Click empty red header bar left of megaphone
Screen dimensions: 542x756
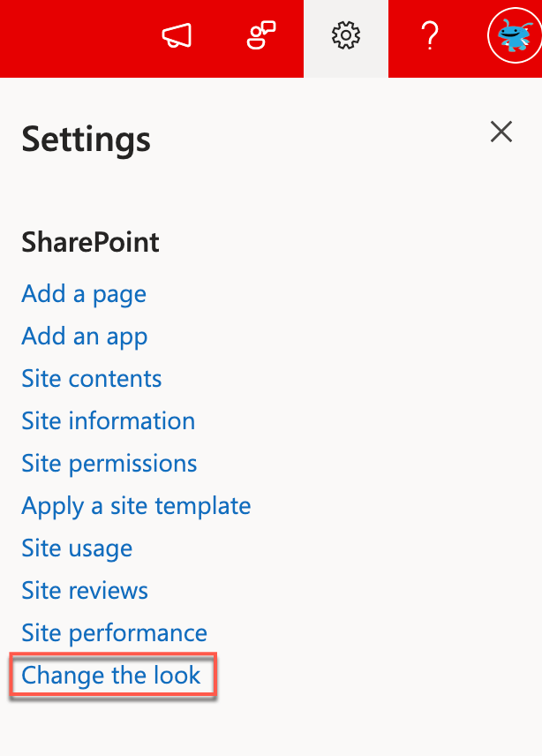tap(71, 36)
